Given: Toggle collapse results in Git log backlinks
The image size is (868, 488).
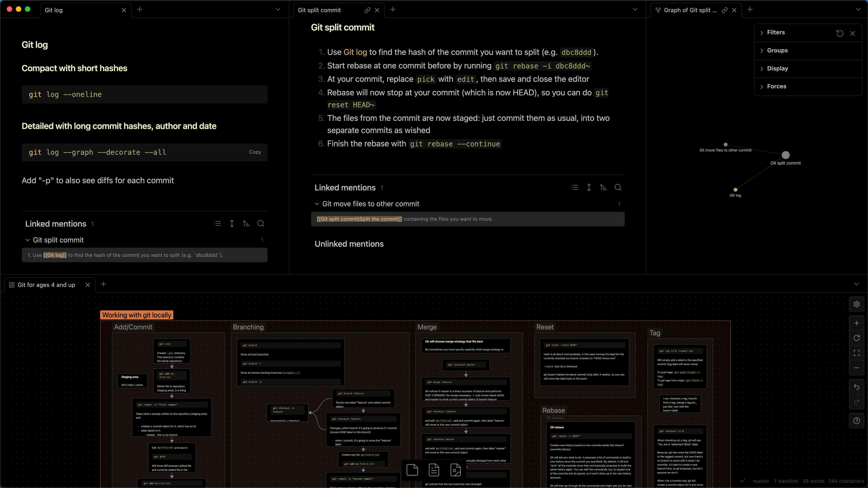Looking at the screenshot, I should [217, 224].
